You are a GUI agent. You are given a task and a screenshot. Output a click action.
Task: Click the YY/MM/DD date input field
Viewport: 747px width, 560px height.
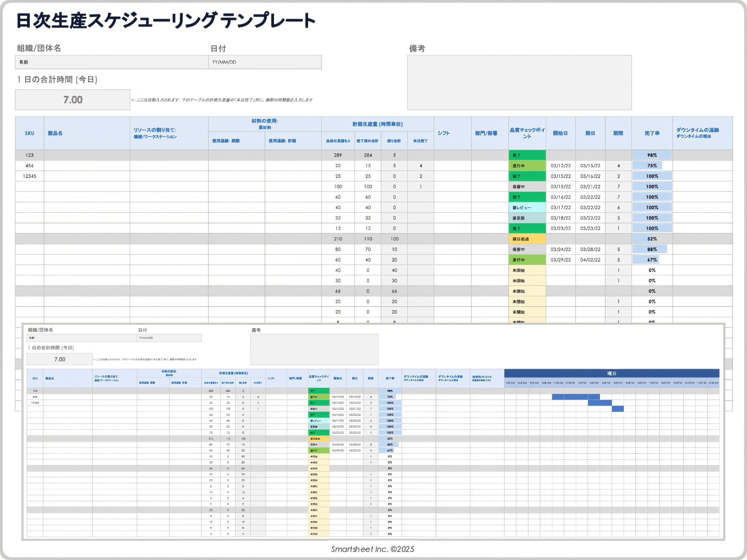click(x=265, y=62)
